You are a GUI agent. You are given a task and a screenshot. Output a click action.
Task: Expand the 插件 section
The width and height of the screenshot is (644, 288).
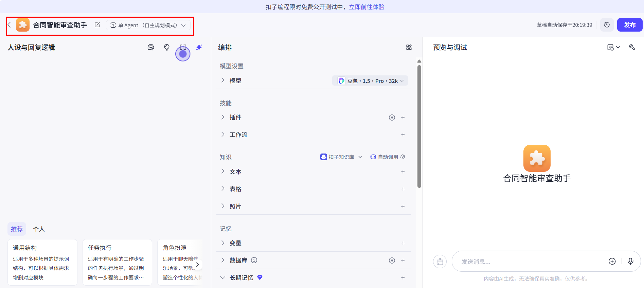223,117
